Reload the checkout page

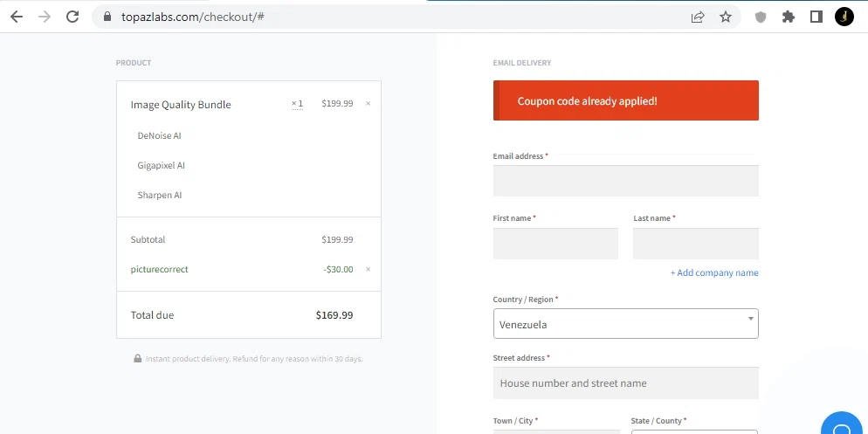pos(72,17)
